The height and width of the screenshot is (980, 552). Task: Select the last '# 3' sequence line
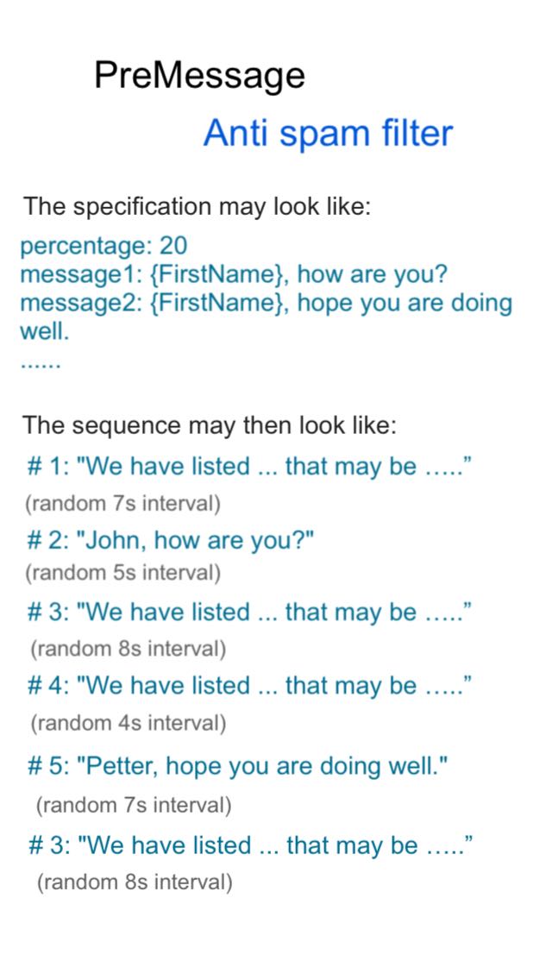tap(248, 845)
